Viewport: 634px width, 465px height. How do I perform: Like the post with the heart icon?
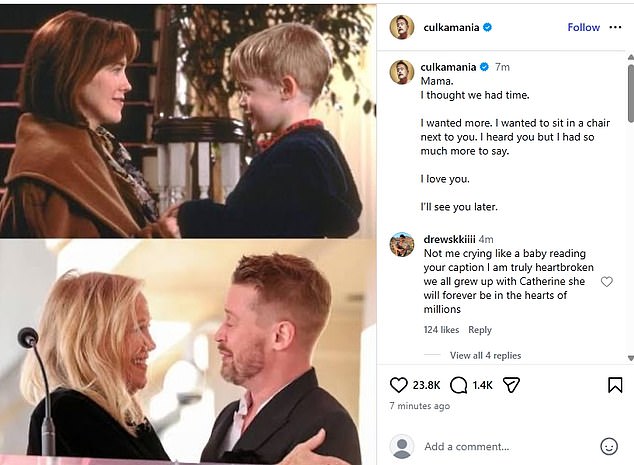click(x=399, y=385)
